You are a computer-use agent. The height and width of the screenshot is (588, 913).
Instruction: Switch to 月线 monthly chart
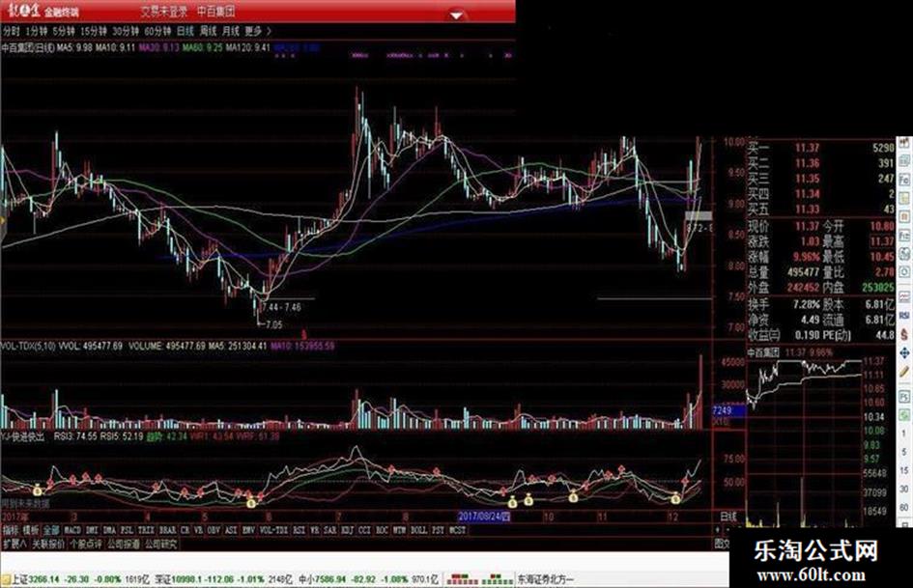(x=231, y=31)
